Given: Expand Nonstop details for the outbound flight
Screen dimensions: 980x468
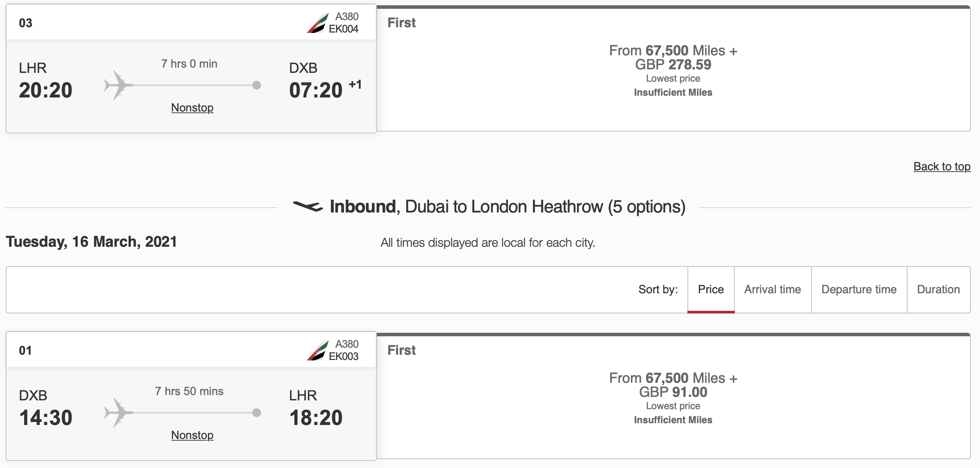Looking at the screenshot, I should coord(192,107).
